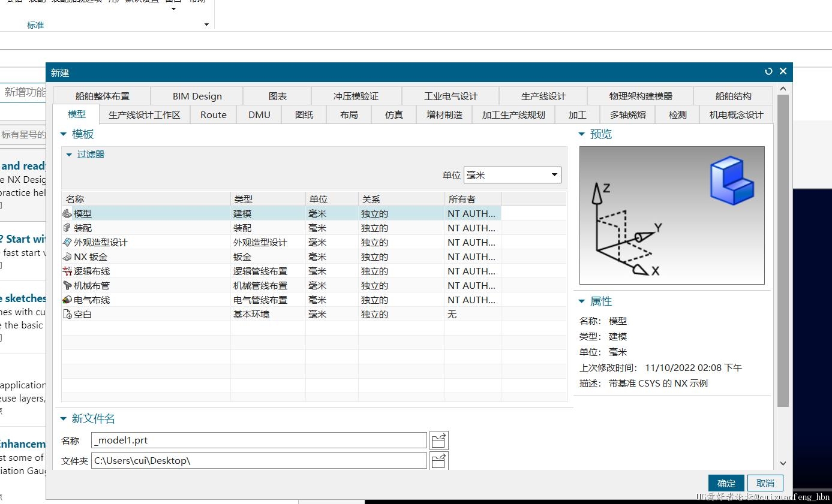The width and height of the screenshot is (832, 504).
Task: Pick the NX 钣金 template icon
Action: coord(67,256)
